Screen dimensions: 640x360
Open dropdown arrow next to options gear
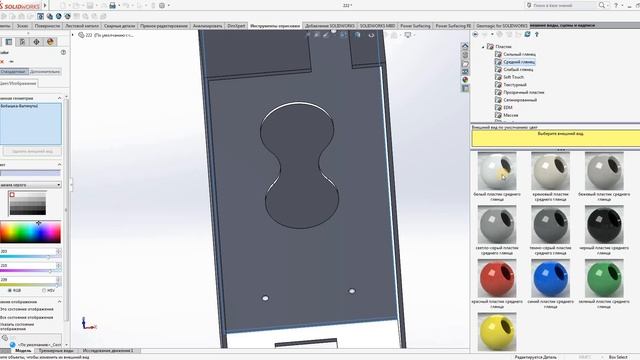click(x=169, y=6)
